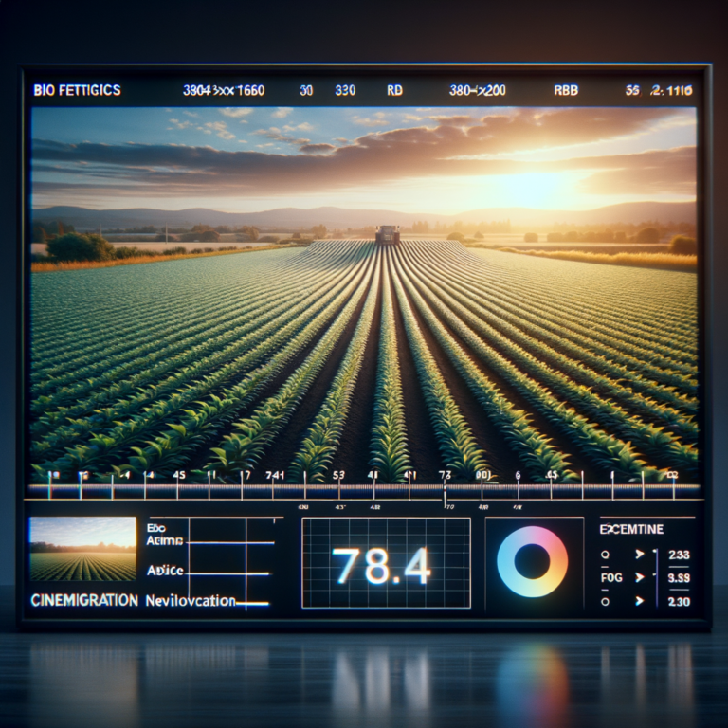Open the sunset field clip thumbnail
Screen dimensions: 728x728
(83, 549)
